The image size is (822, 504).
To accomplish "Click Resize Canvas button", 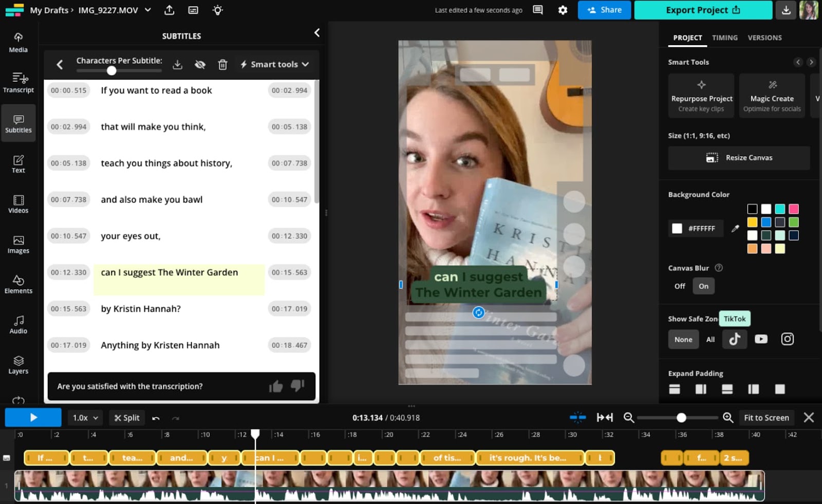I will click(739, 158).
